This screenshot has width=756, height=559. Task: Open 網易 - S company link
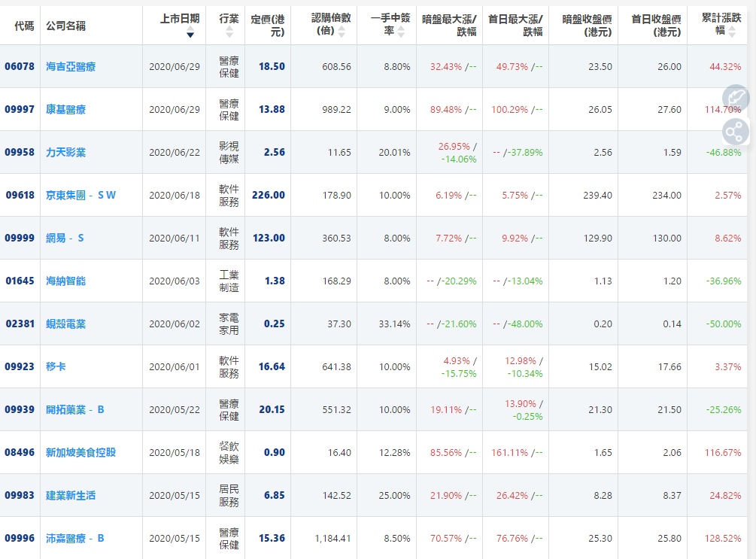pos(65,238)
